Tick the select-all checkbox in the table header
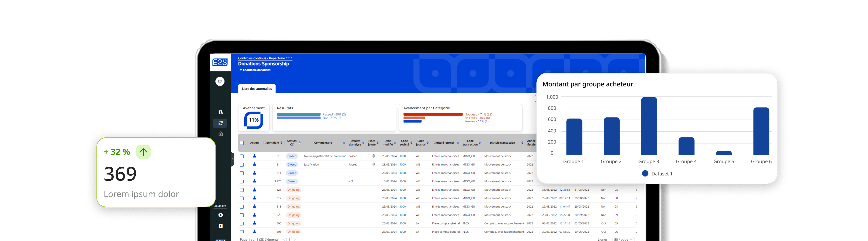 [x=242, y=143]
